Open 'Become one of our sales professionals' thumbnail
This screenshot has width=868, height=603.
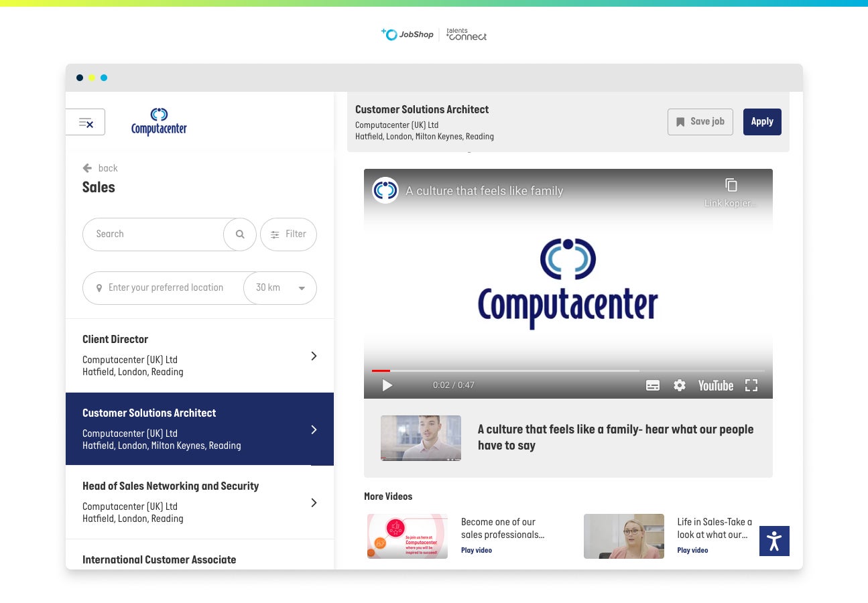(x=408, y=536)
